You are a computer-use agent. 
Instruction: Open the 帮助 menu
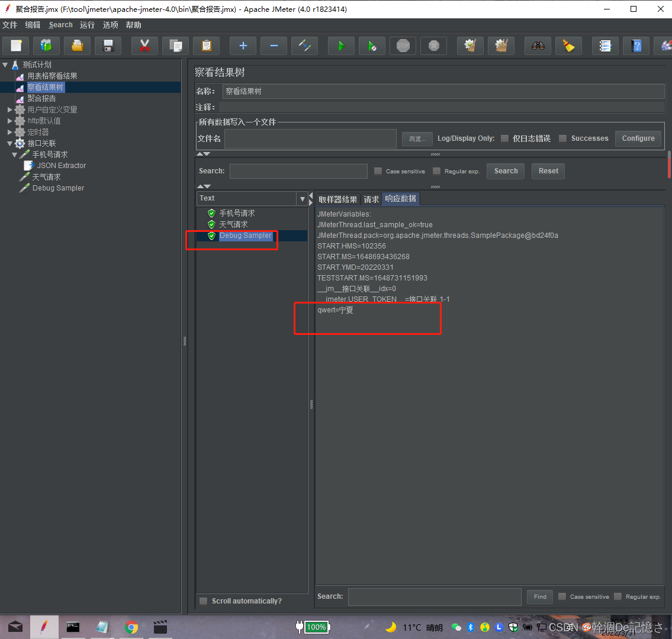tap(133, 25)
